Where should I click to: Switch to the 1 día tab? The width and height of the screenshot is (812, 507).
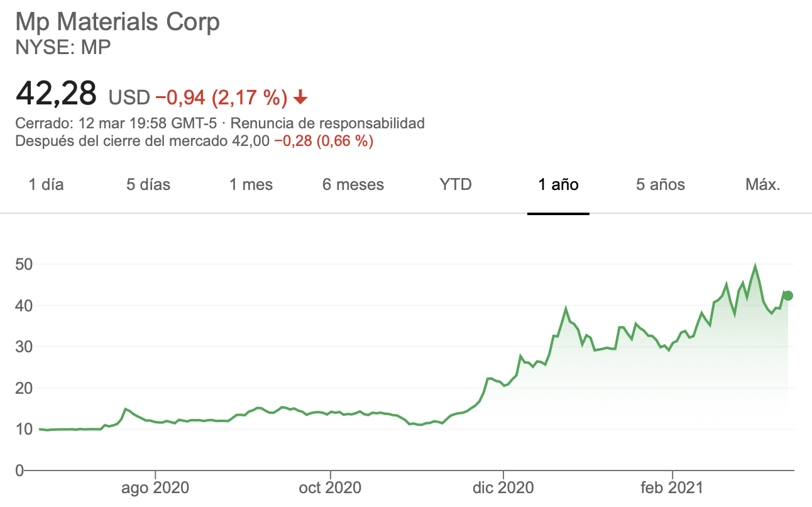tap(47, 185)
